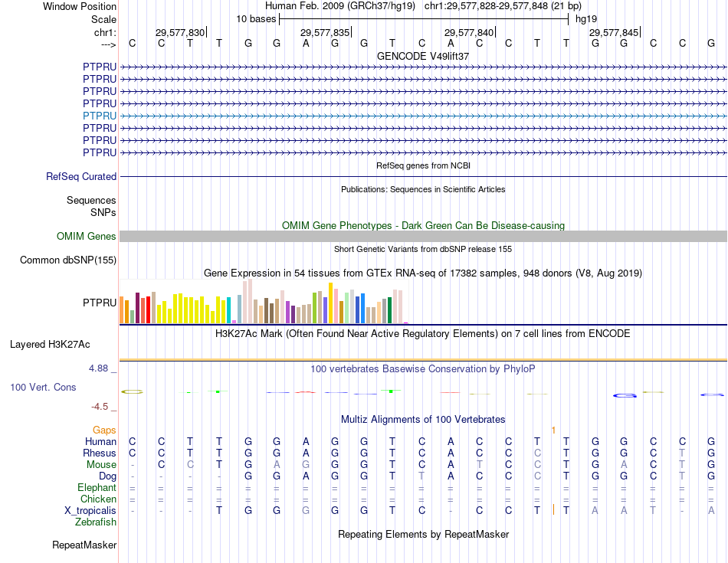The height and width of the screenshot is (563, 728).
Task: Click the orange H3K27Ac signal line
Action: 423,359
